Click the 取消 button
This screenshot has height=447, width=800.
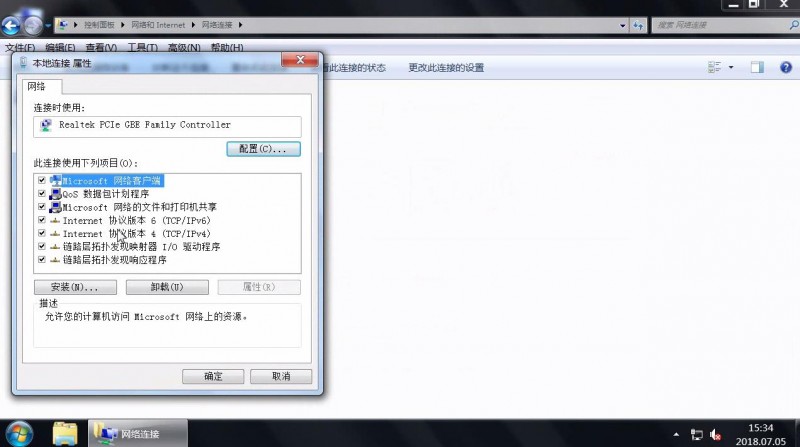[281, 377]
